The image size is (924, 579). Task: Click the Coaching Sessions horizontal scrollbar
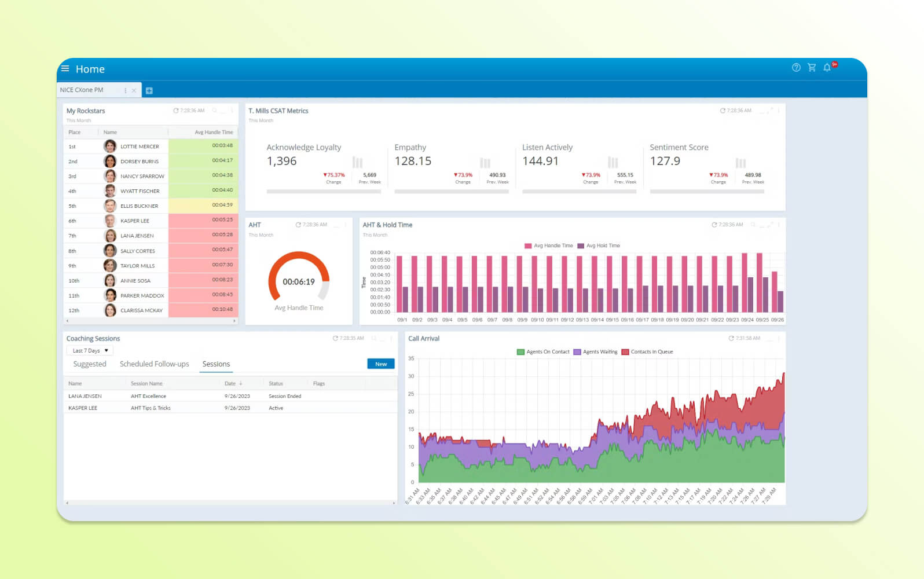point(230,503)
